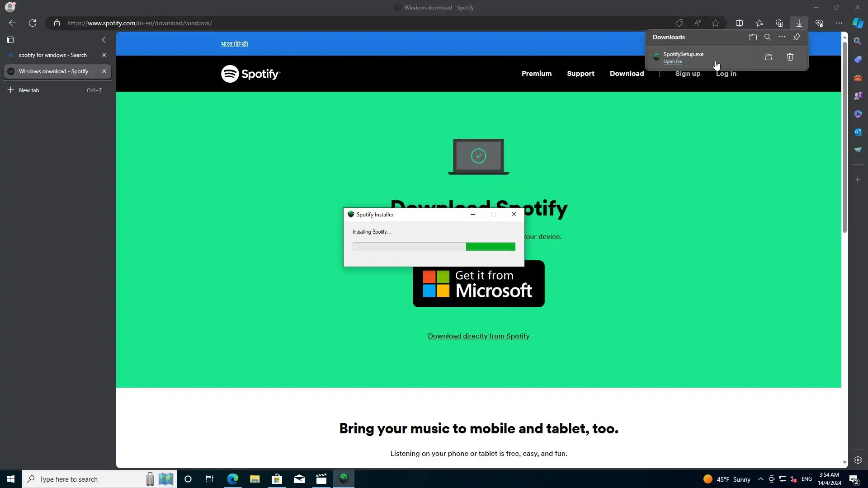
Task: Toggle the tab actions menu
Action: 10,40
